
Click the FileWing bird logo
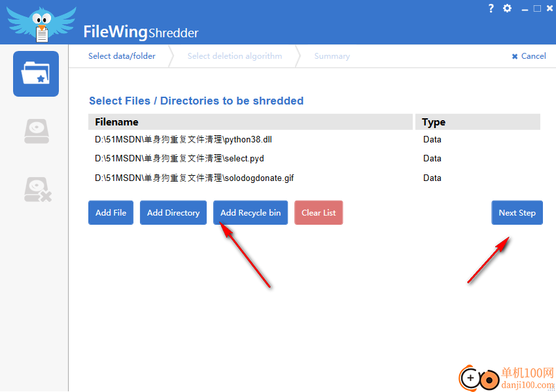(x=41, y=24)
